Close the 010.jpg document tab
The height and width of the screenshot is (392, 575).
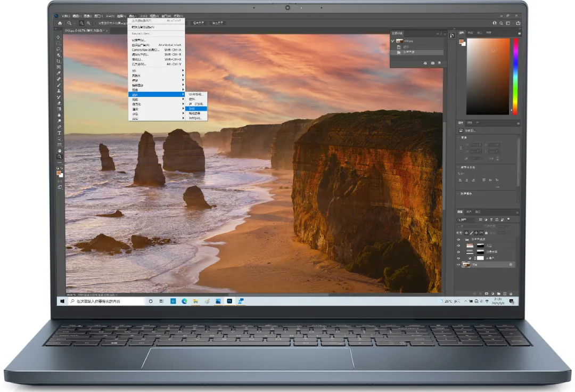coord(106,31)
